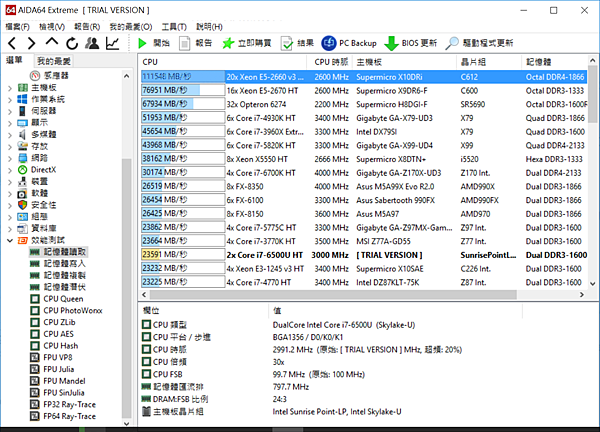The width and height of the screenshot is (600, 432).
Task: Open the 我的最愛(O) Favorites menu
Action: (131, 27)
